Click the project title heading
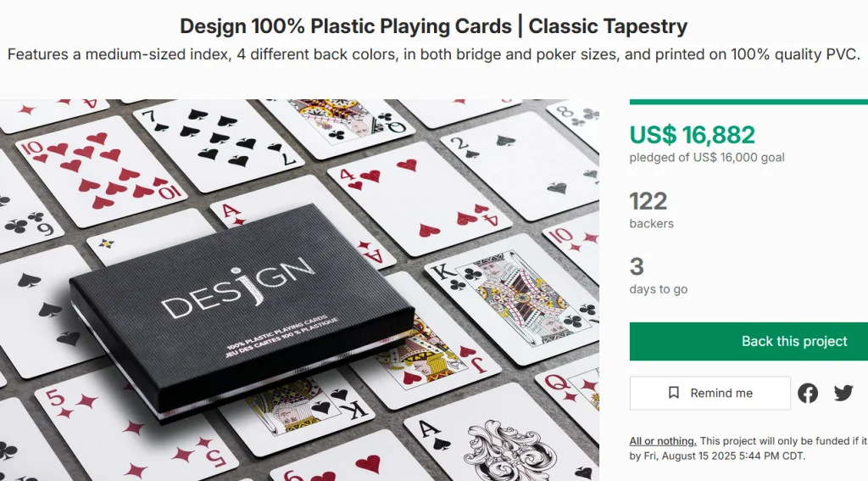The image size is (868, 481). pos(433,26)
